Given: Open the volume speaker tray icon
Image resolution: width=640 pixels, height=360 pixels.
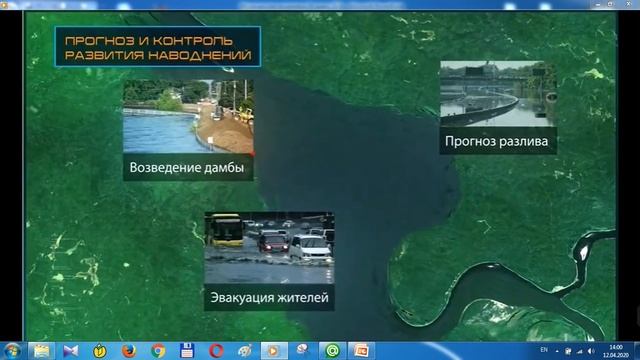Looking at the screenshot, I should (x=591, y=351).
